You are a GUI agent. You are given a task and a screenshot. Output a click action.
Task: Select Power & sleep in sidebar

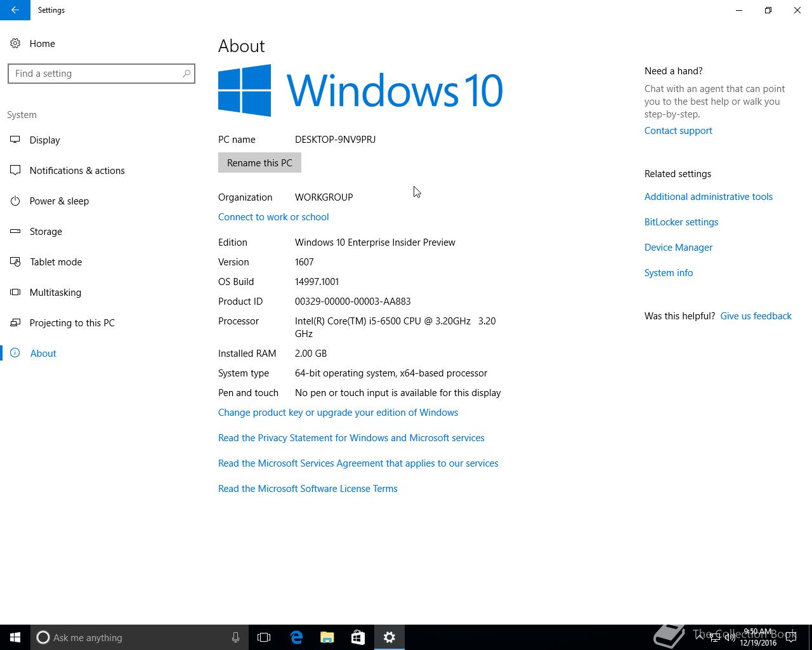pyautogui.click(x=59, y=201)
